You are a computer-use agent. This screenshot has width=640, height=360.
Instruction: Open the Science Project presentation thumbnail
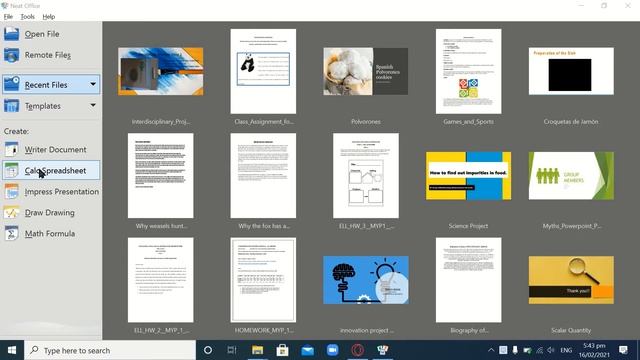(469, 176)
